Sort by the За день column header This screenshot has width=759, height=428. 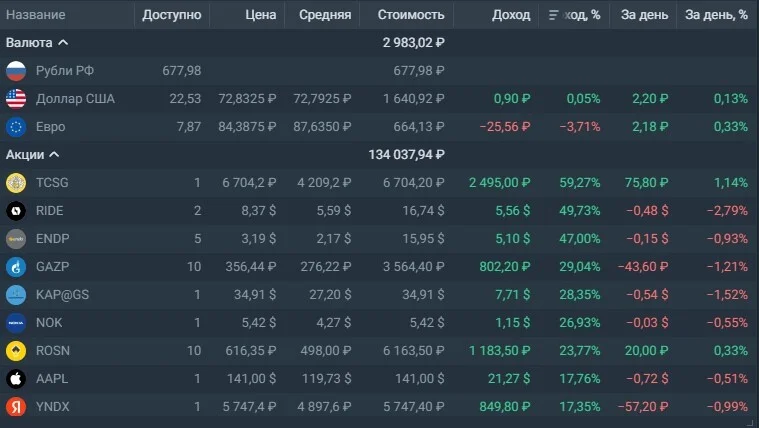pos(644,15)
